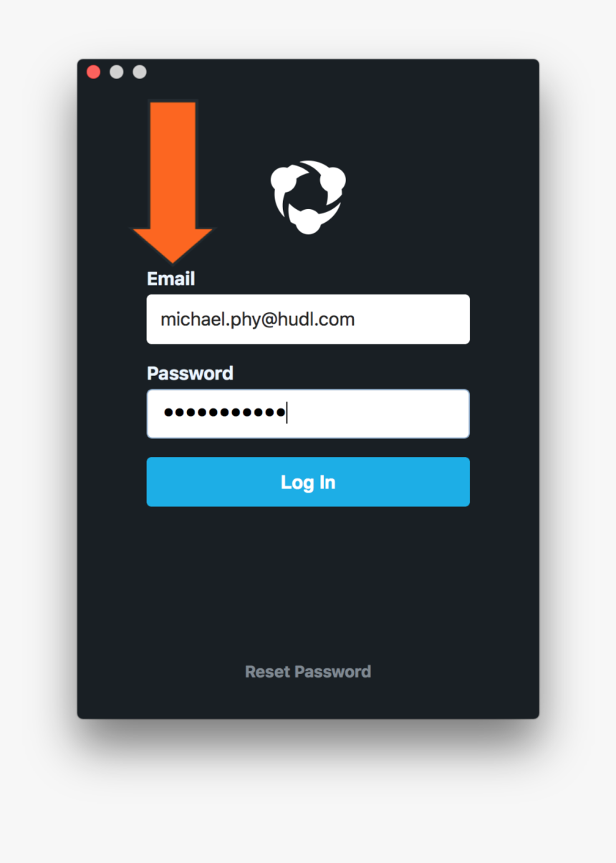The image size is (616, 863).
Task: Focus the Password input field
Action: point(308,414)
